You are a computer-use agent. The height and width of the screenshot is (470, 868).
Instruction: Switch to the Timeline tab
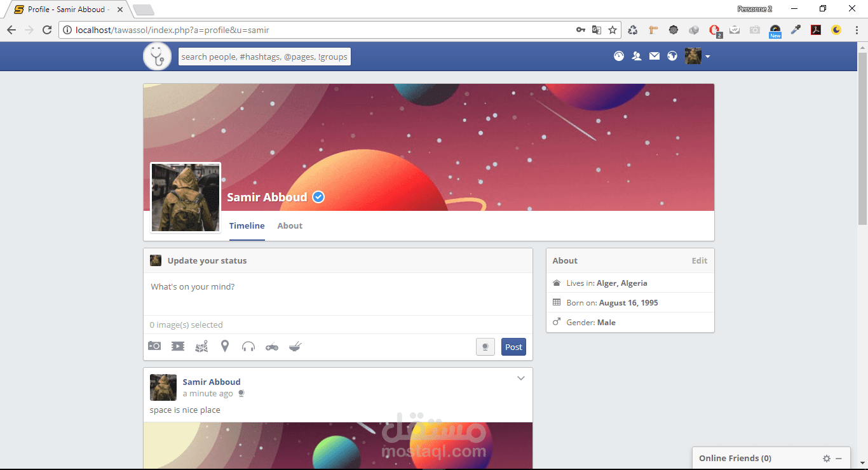pos(247,225)
